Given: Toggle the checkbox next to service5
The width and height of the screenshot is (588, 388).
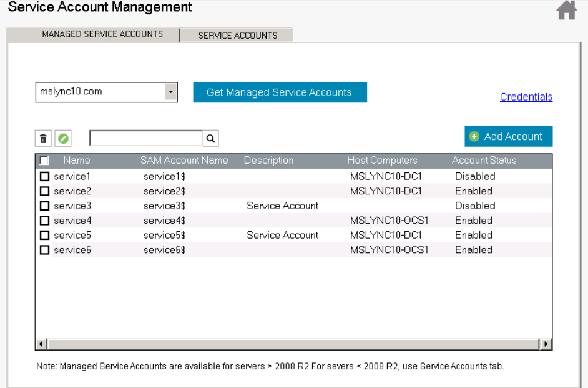Looking at the screenshot, I should [x=45, y=236].
